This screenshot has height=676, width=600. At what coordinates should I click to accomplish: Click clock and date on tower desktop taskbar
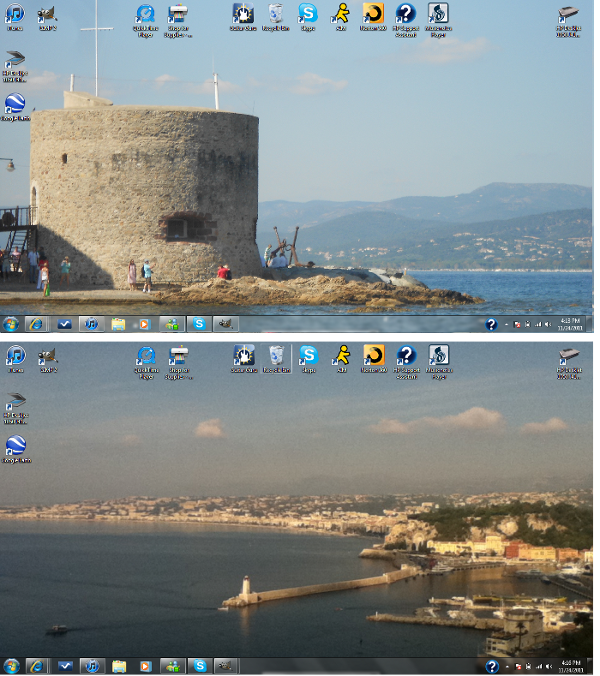click(570, 325)
